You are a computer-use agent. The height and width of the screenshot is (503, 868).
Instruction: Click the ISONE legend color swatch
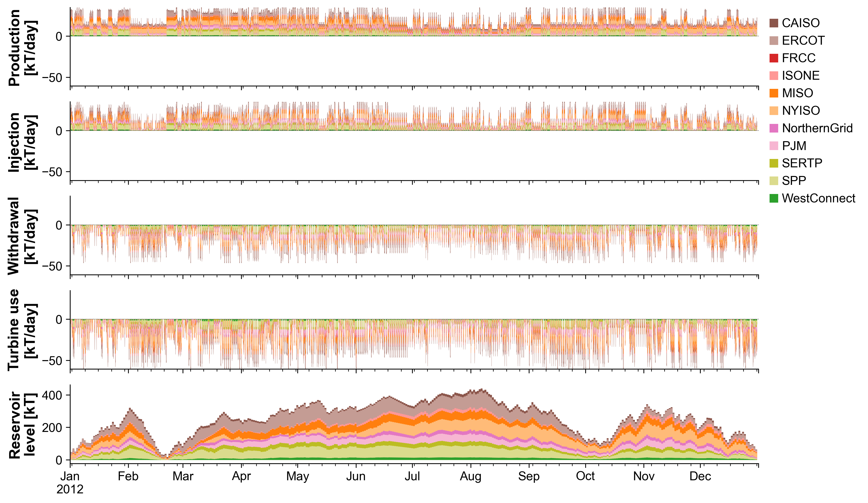[774, 76]
